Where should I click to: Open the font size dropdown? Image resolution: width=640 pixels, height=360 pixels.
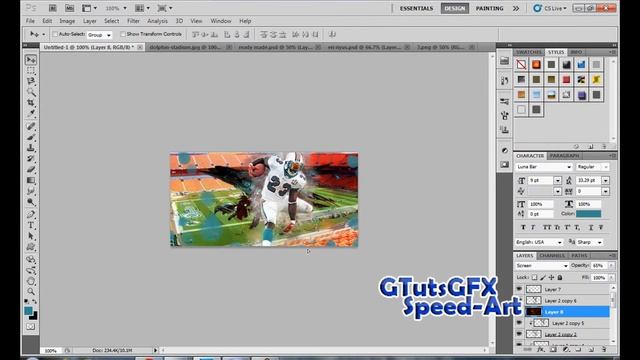[x=558, y=180]
